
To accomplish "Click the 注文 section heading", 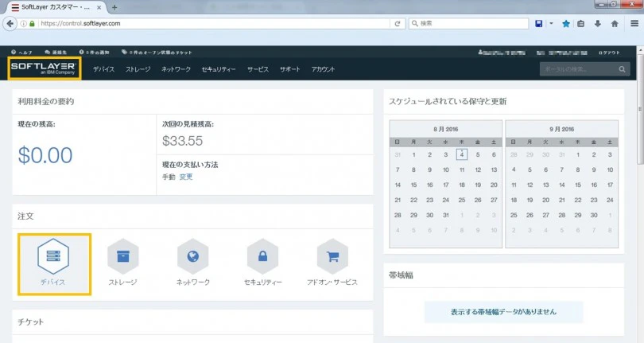I will pyautogui.click(x=25, y=216).
